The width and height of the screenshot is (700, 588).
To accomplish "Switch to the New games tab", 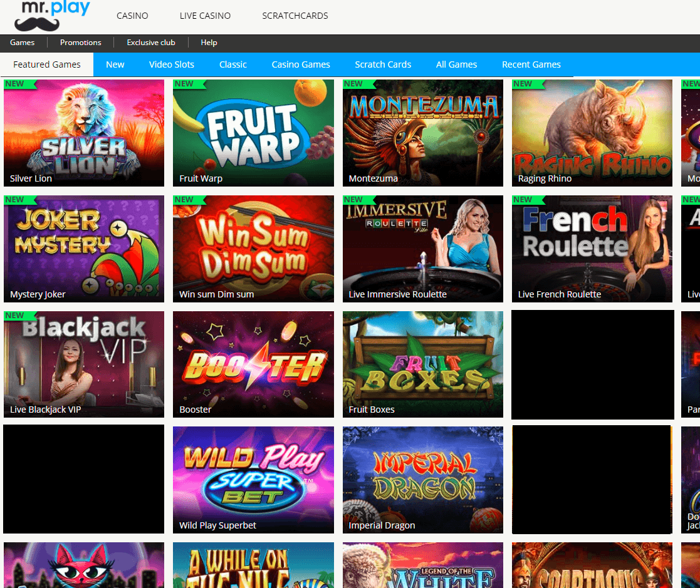I will click(115, 64).
